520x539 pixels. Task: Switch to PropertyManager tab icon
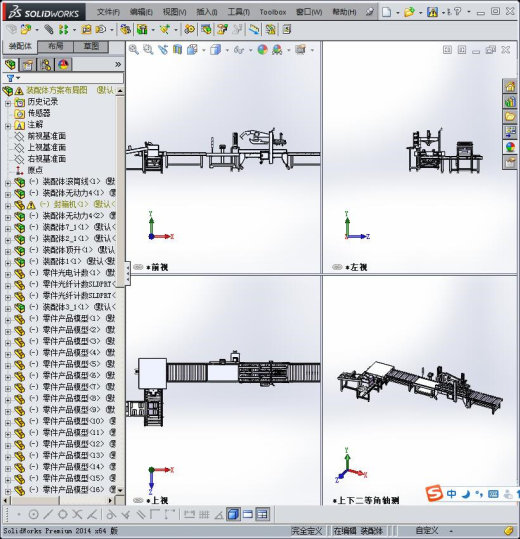tap(28, 64)
